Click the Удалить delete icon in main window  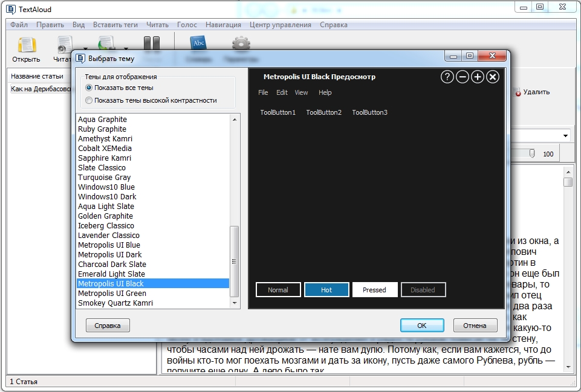518,92
